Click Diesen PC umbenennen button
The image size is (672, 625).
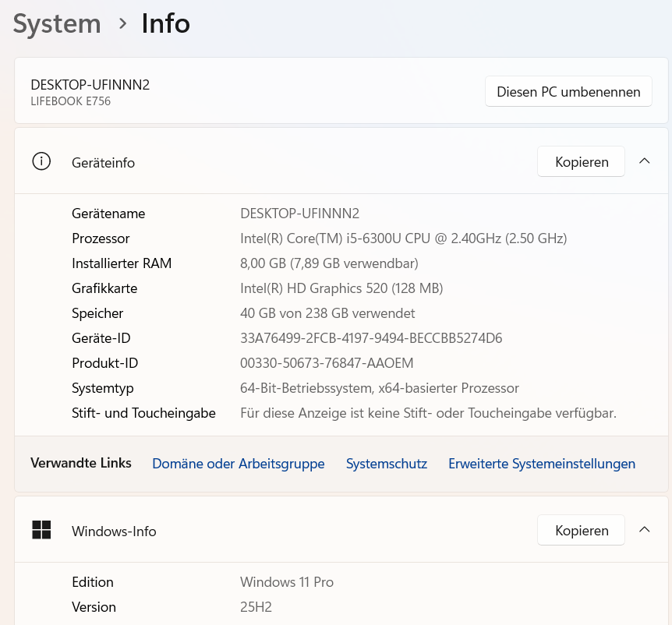tap(568, 92)
